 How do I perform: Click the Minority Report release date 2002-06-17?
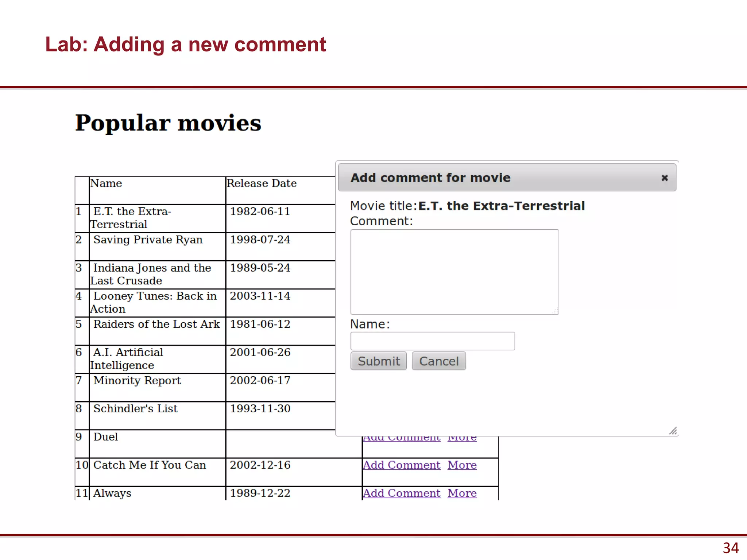coord(260,381)
